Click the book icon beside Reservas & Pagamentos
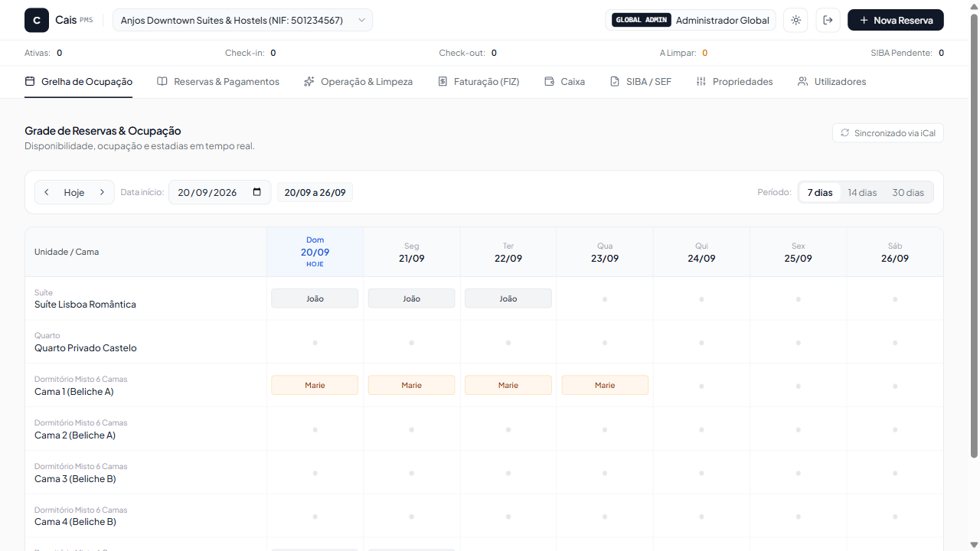The width and height of the screenshot is (980, 551). point(162,81)
